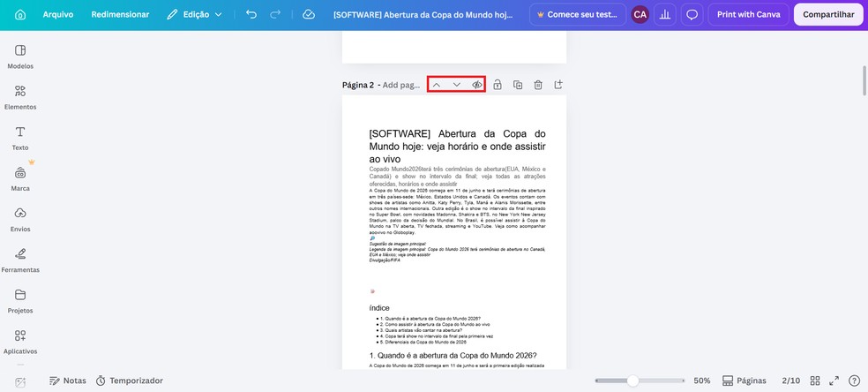Screen dimensions: 868x392
Task: Open the magic tools icon below Aplicativos
Action: point(20,382)
